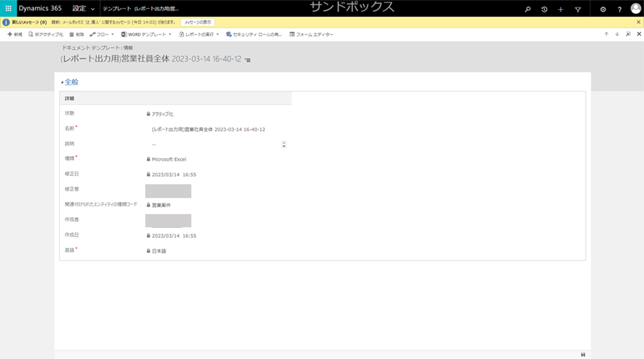Viewport: 644px width, 359px height.
Task: Go to previous record up arrow
Action: 606,34
